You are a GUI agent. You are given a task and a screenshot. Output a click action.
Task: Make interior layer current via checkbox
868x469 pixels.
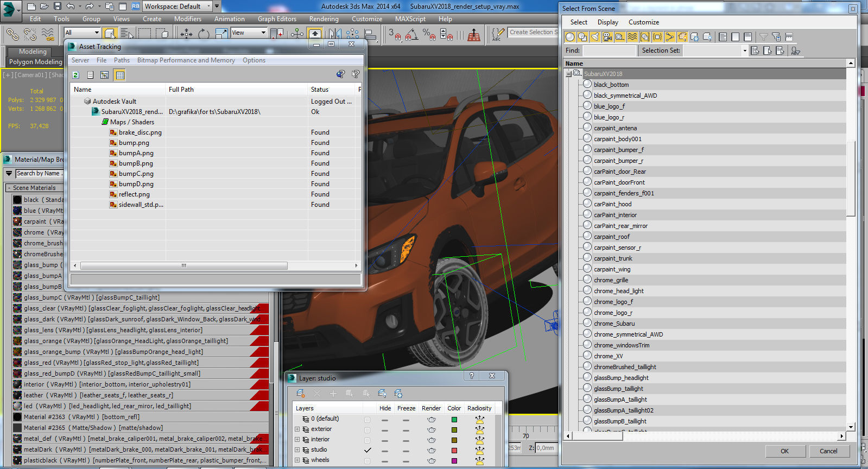click(x=368, y=440)
